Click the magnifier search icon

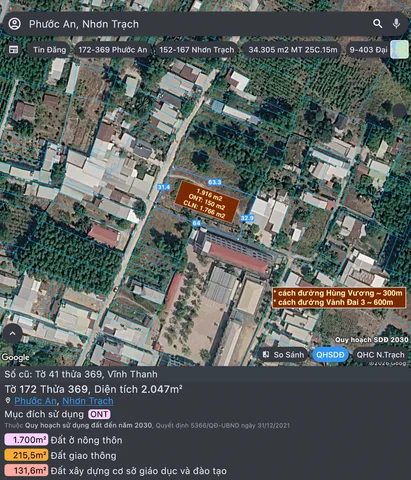pyautogui.click(x=378, y=23)
